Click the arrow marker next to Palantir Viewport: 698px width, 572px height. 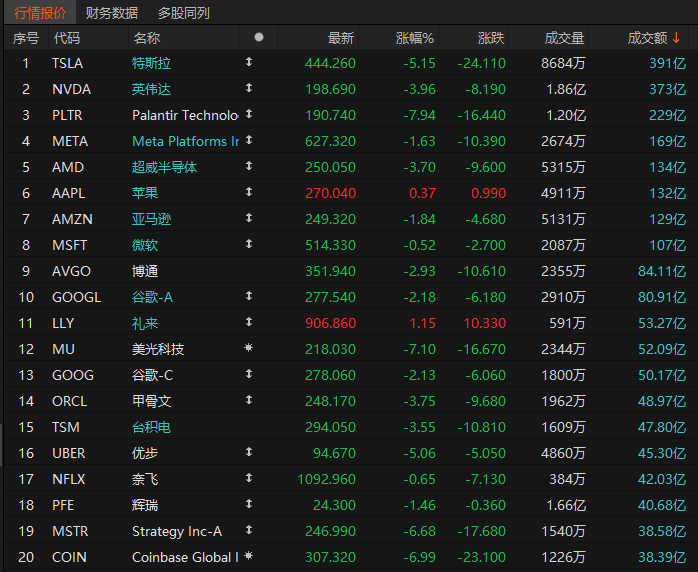pos(249,114)
